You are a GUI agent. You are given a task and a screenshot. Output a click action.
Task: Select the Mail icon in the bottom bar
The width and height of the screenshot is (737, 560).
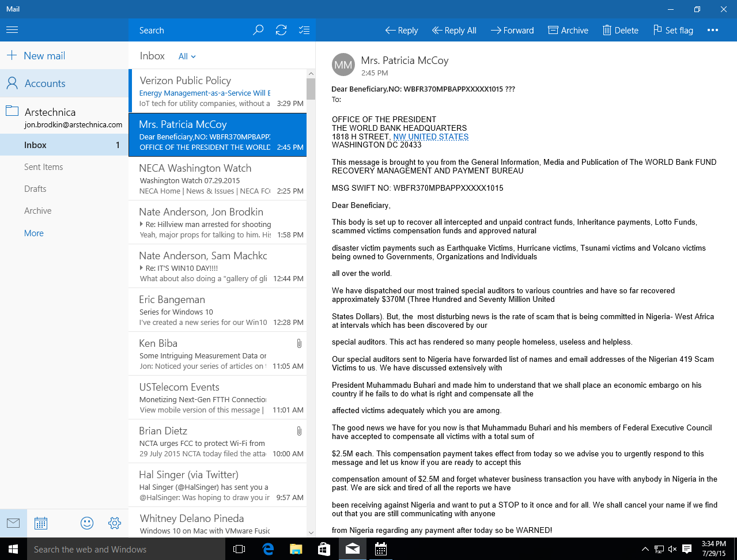point(13,523)
